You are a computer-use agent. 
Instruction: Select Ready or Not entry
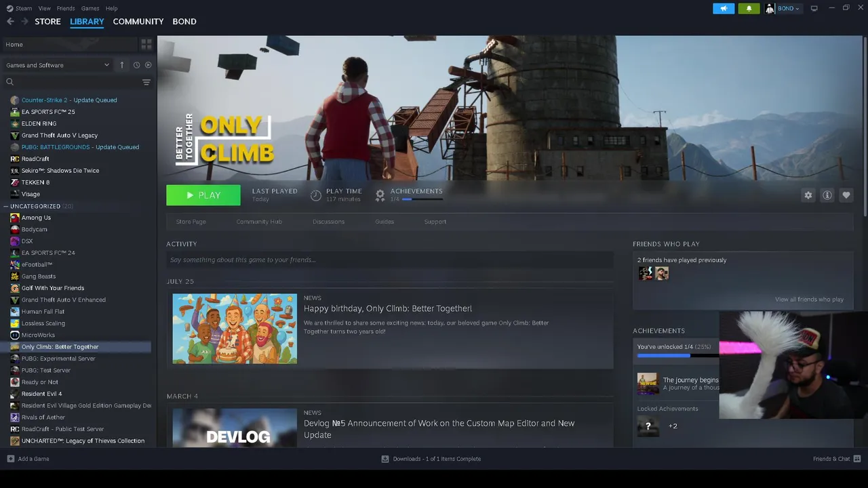click(x=39, y=382)
